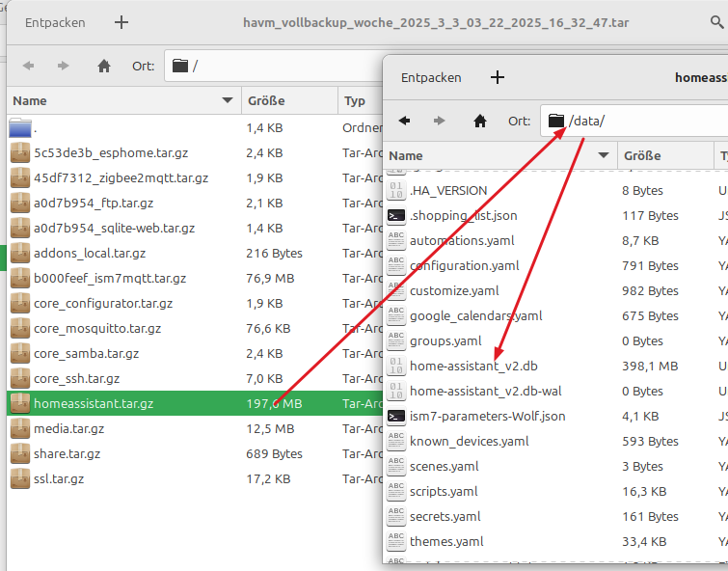Screen dimensions: 728x571
Task: Click back arrow in the back archive window
Action: pos(29,66)
